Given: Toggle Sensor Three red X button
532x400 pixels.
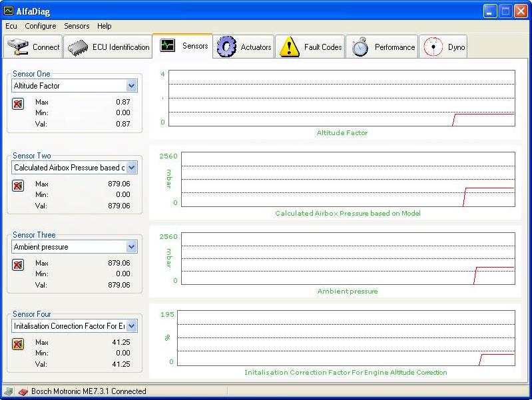Looking at the screenshot, I should [18, 265].
